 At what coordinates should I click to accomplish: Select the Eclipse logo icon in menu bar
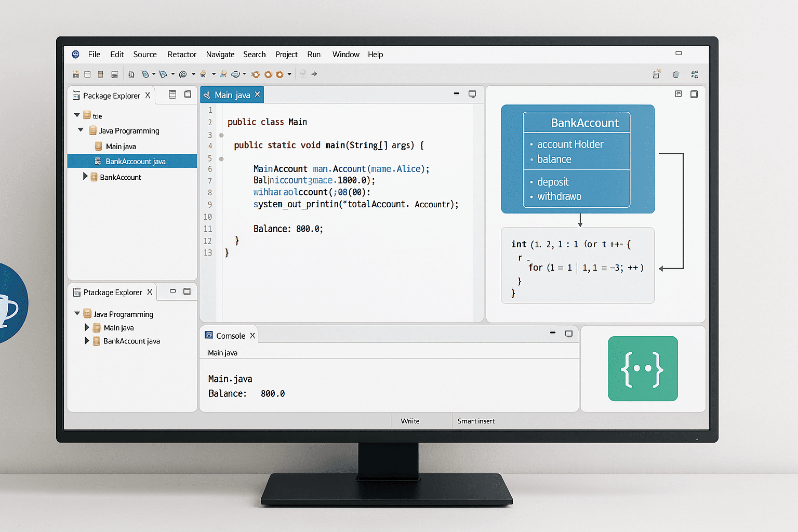[76, 54]
